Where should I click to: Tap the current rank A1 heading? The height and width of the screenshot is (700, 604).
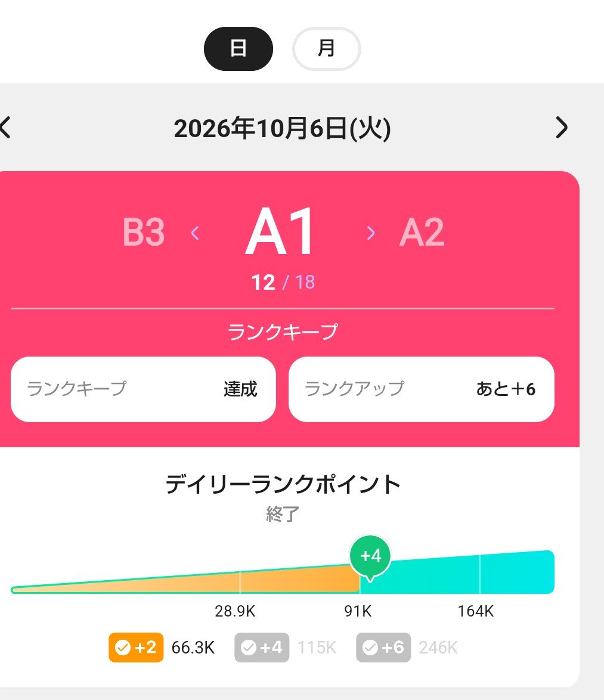point(281,231)
